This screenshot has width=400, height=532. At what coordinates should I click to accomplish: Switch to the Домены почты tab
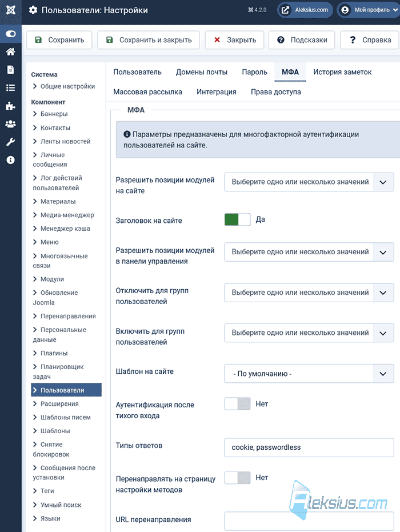point(202,72)
